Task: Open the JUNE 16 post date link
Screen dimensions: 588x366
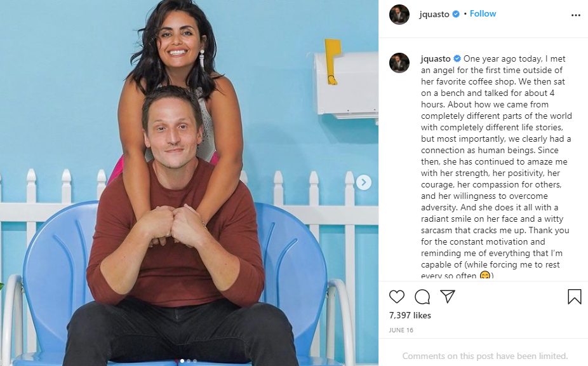Action: [401, 330]
